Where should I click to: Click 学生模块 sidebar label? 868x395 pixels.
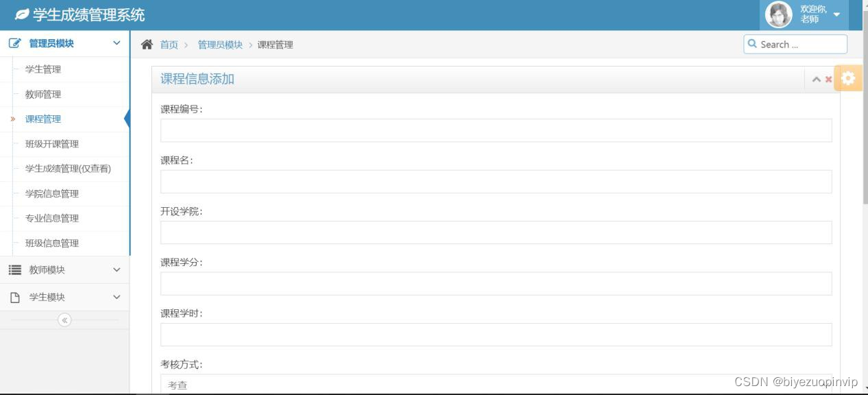pyautogui.click(x=47, y=298)
